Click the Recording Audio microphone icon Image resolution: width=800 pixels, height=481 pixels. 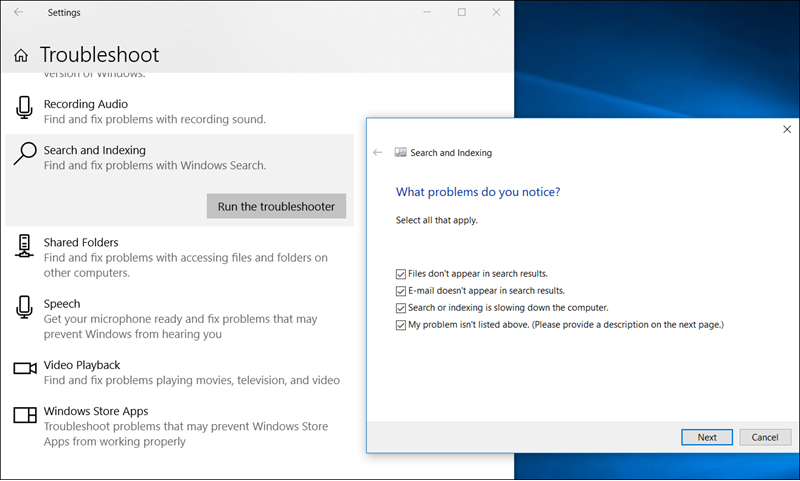[24, 108]
